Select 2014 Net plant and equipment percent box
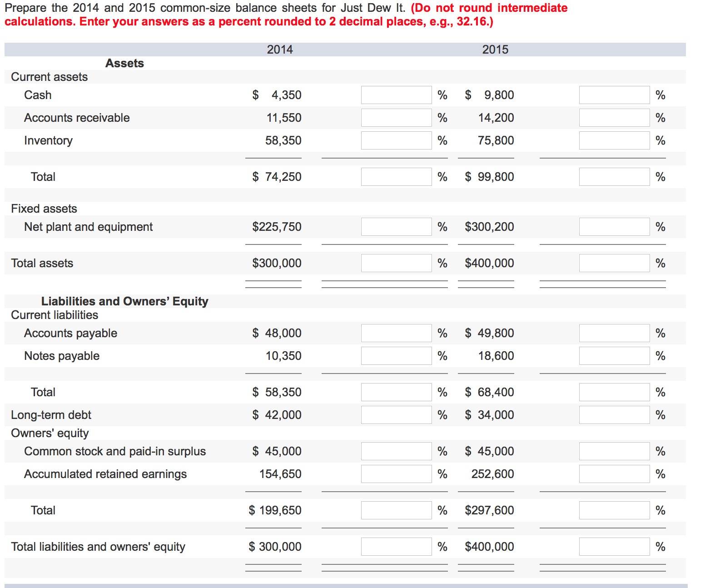 (x=396, y=227)
